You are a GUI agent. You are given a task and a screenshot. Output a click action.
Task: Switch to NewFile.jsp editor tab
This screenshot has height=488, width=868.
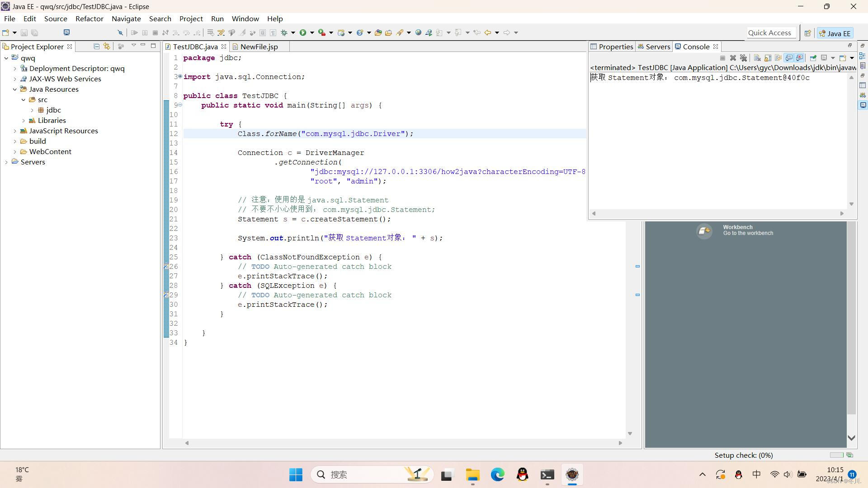coord(259,47)
